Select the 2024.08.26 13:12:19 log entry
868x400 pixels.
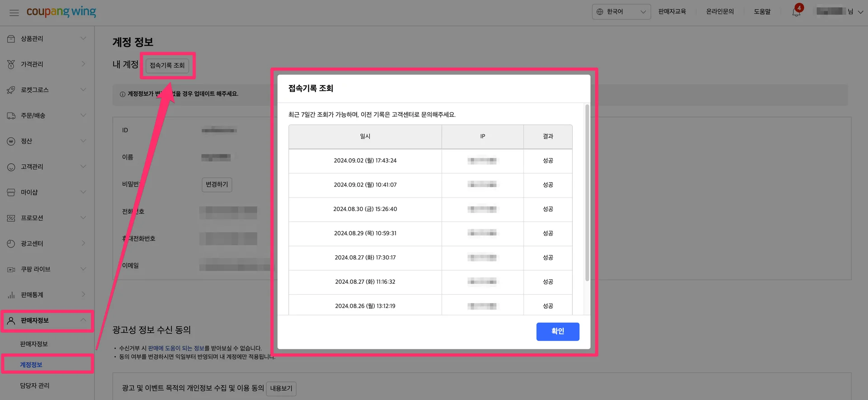pos(430,305)
